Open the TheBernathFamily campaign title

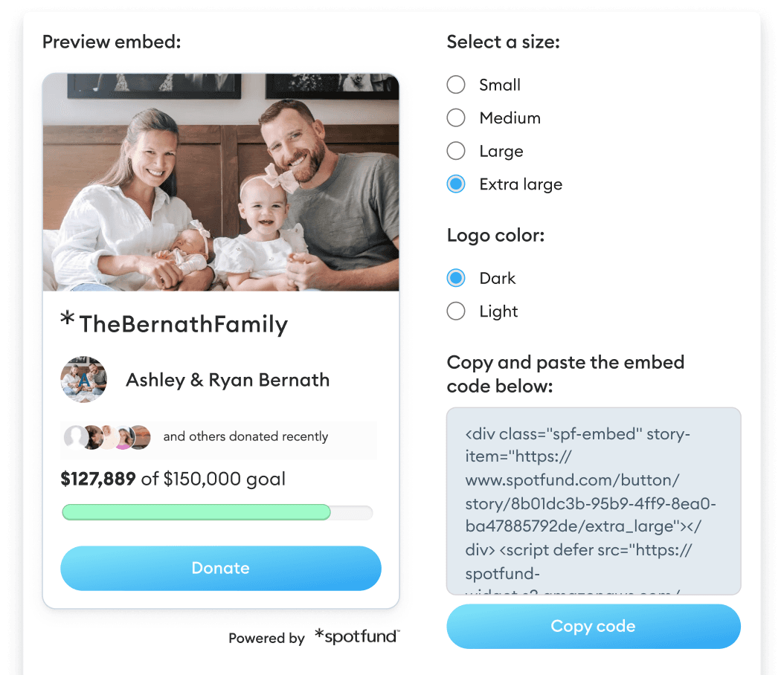pos(183,325)
